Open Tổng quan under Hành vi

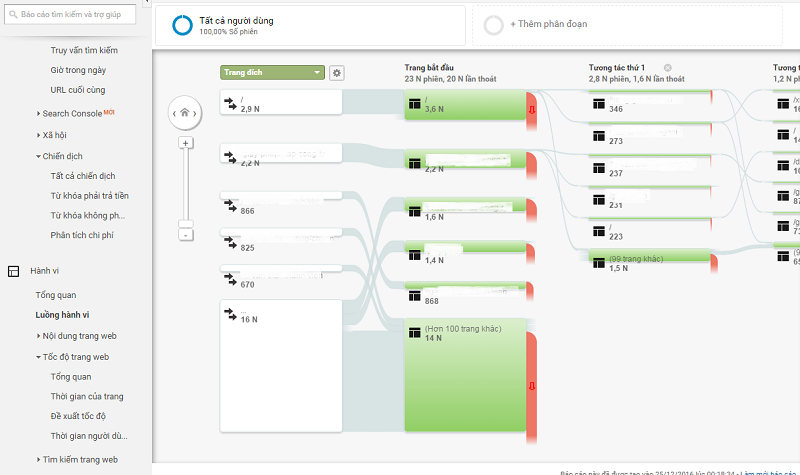click(56, 295)
